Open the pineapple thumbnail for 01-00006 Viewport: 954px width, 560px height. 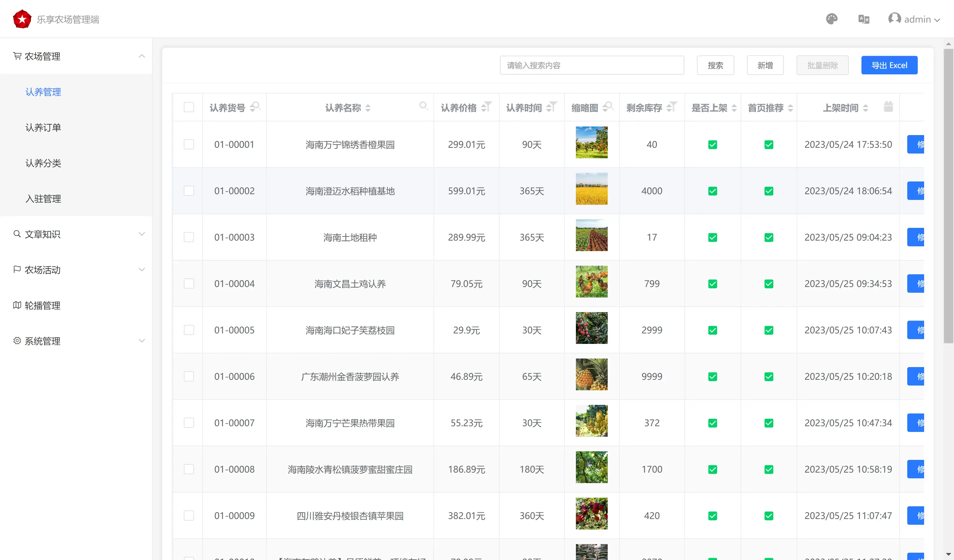591,374
